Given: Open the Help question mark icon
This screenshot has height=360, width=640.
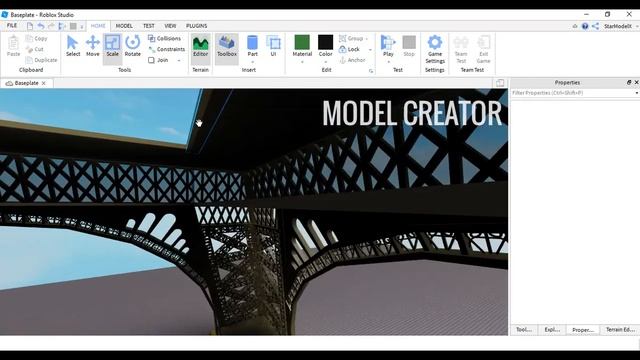Looking at the screenshot, I should [585, 26].
